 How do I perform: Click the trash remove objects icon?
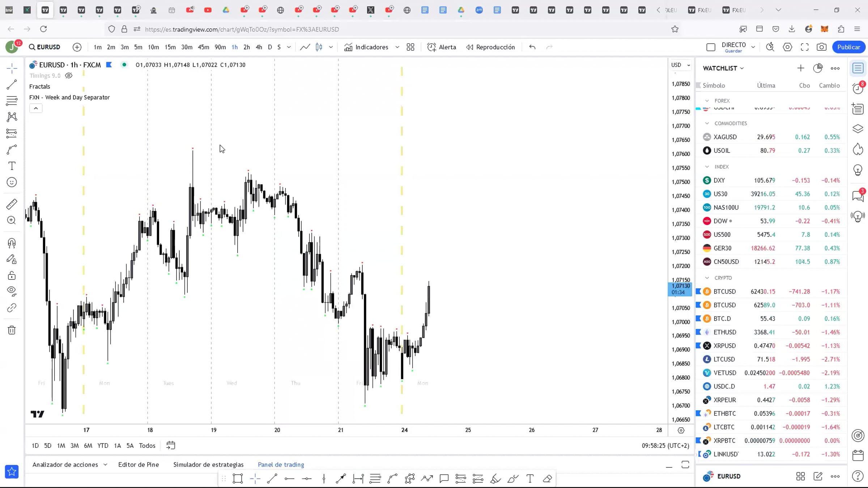click(x=12, y=330)
